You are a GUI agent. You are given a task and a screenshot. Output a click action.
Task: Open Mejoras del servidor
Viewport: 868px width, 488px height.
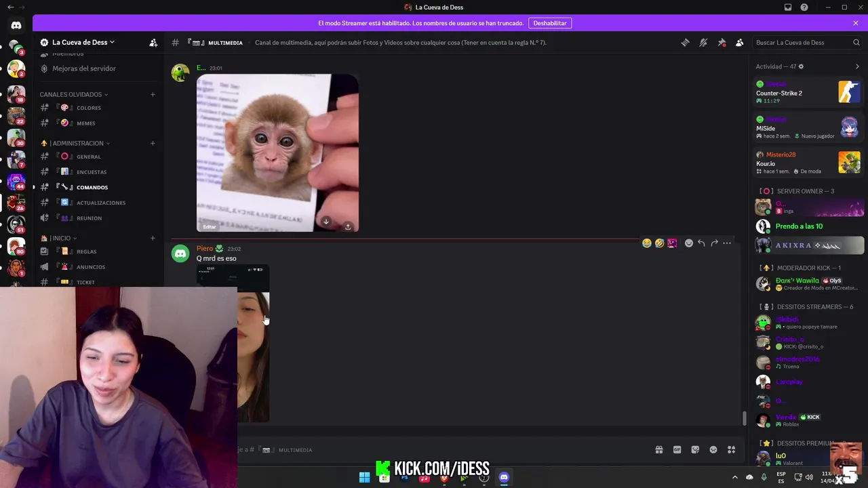click(x=84, y=68)
